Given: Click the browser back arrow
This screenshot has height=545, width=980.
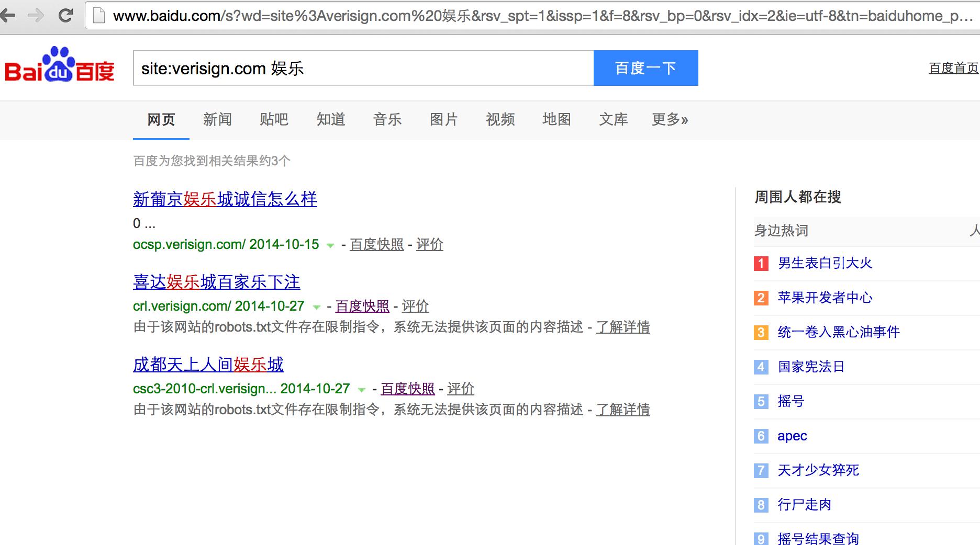Looking at the screenshot, I should pyautogui.click(x=7, y=16).
